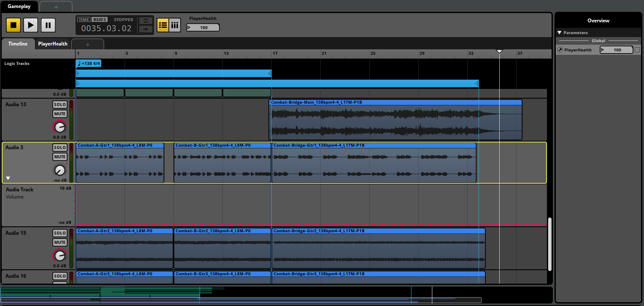Collapse the Audio 3 automation expander triangle
Screen dimensions: 644x306
(x=8, y=178)
